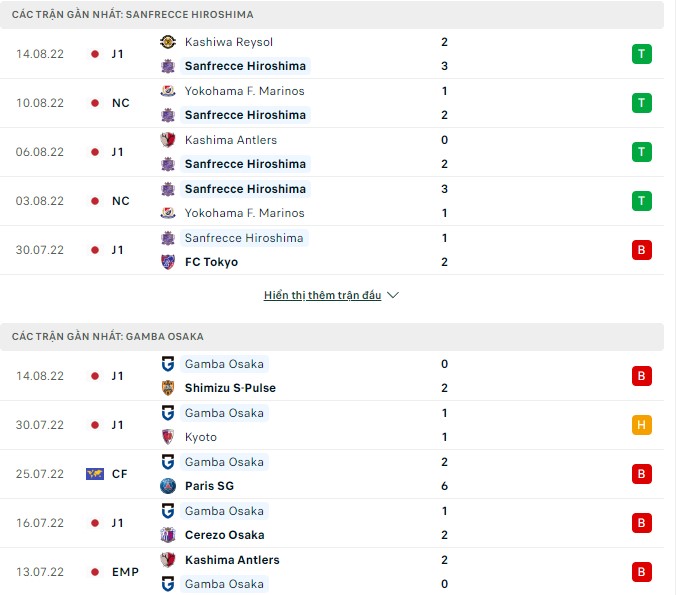Expand more matches with the chevron arrow
The width and height of the screenshot is (676, 595).
point(393,296)
